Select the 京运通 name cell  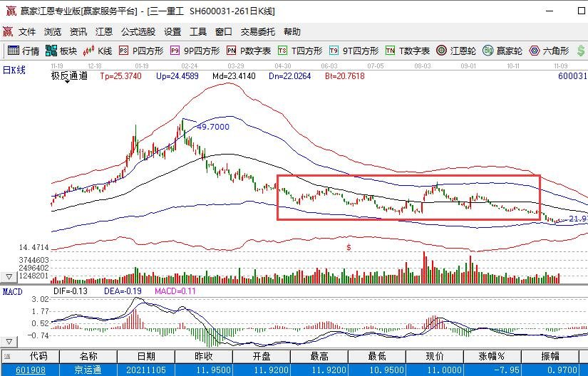point(88,370)
